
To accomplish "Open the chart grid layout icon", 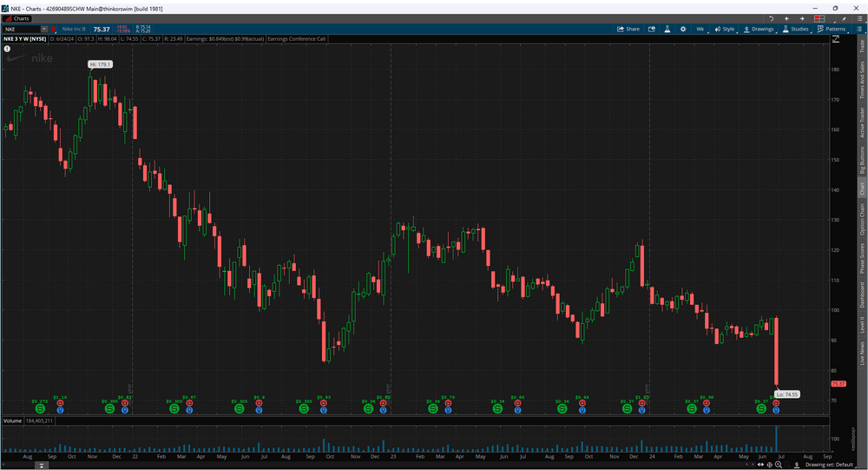I will tap(819, 18).
